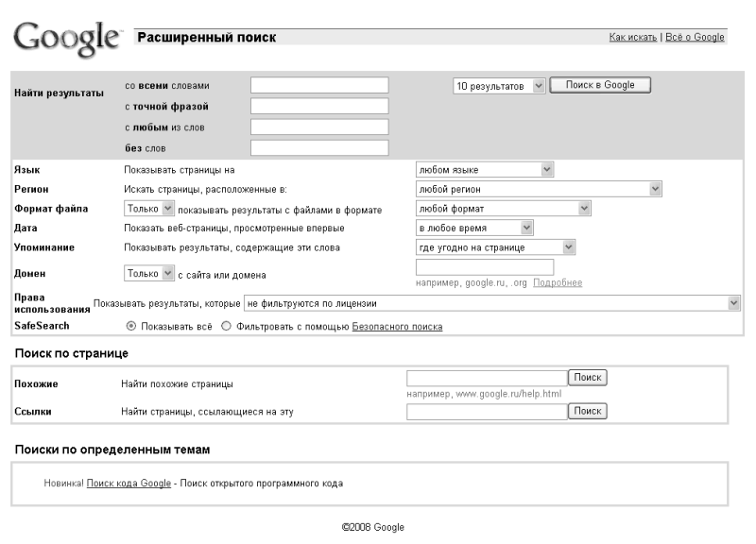Expand 'где угодно на странице' dropdown
Image resolution: width=756 pixels, height=544 pixels.
click(495, 247)
